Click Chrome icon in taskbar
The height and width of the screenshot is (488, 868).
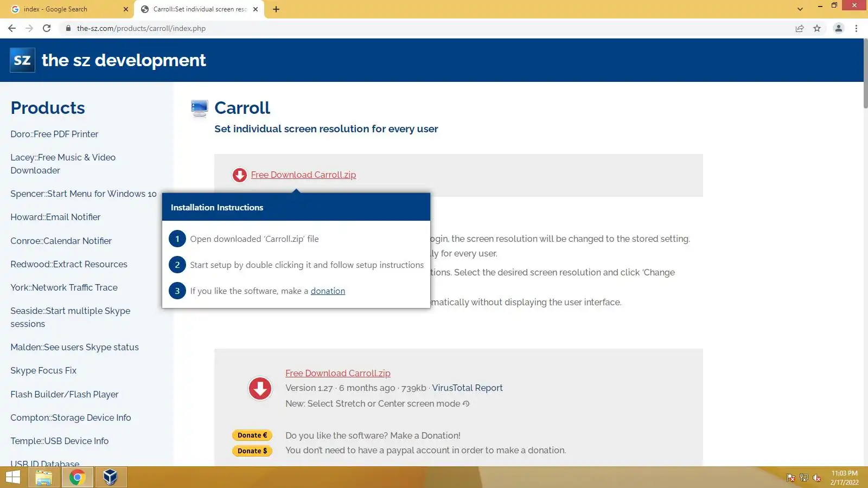click(77, 477)
